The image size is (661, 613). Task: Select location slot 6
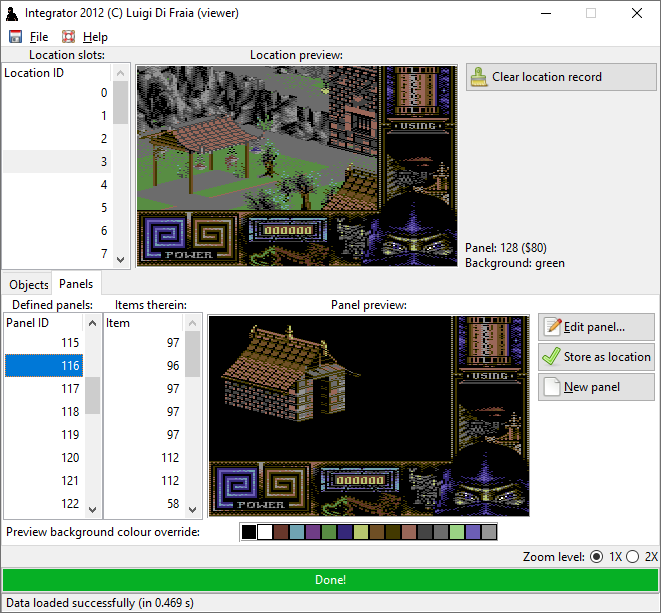tap(57, 231)
